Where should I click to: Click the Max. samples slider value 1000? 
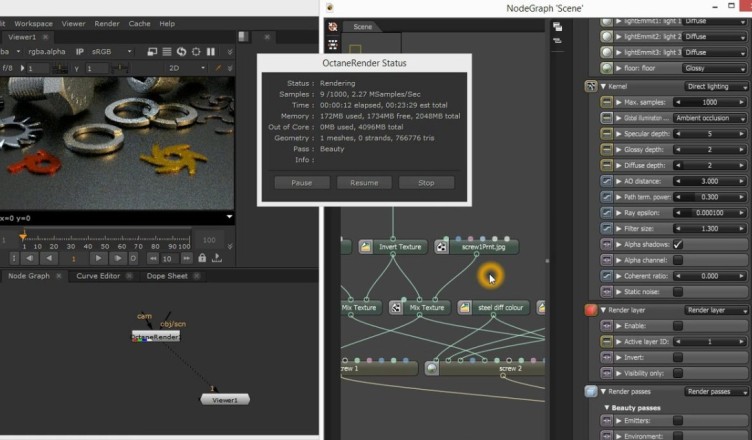pyautogui.click(x=709, y=102)
